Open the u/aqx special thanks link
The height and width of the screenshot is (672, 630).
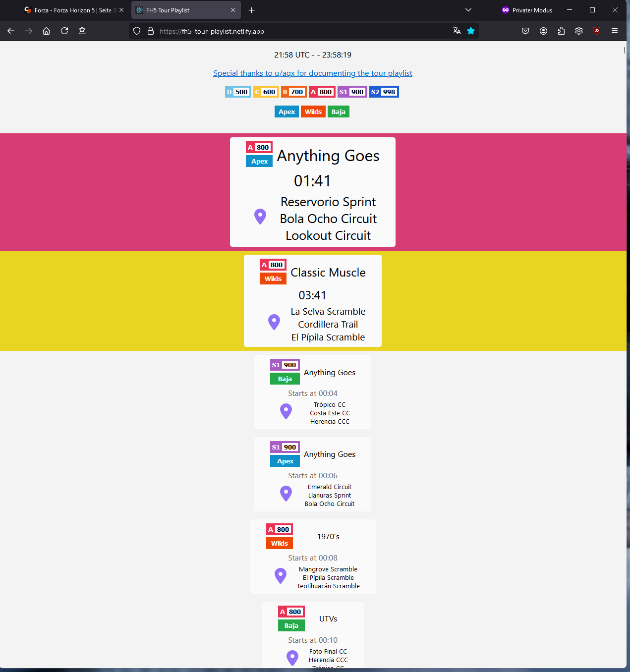pos(313,73)
